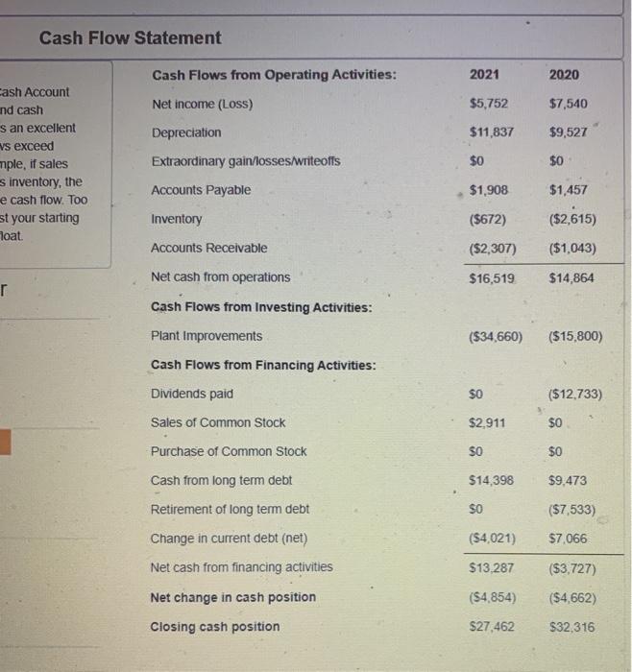Viewport: 632px width, 672px height.
Task: Select the Cash Flows from Investing Activities heading
Action: tap(262, 307)
